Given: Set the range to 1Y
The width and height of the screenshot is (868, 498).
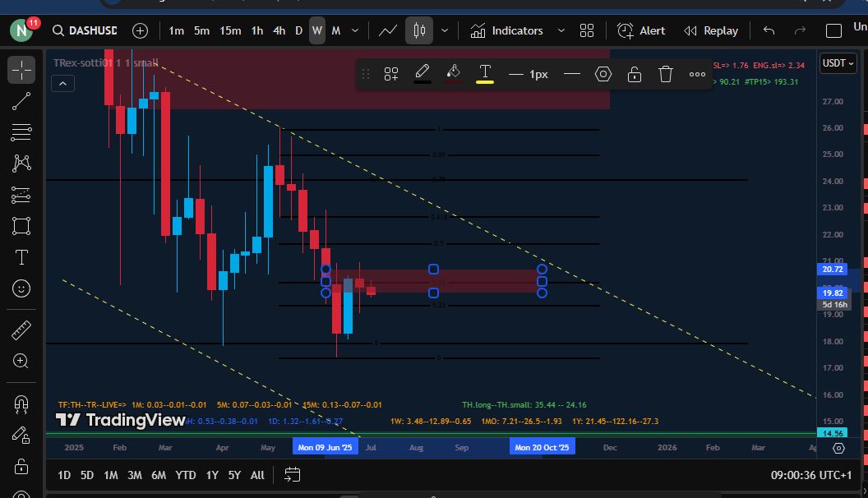Looking at the screenshot, I should click(212, 475).
